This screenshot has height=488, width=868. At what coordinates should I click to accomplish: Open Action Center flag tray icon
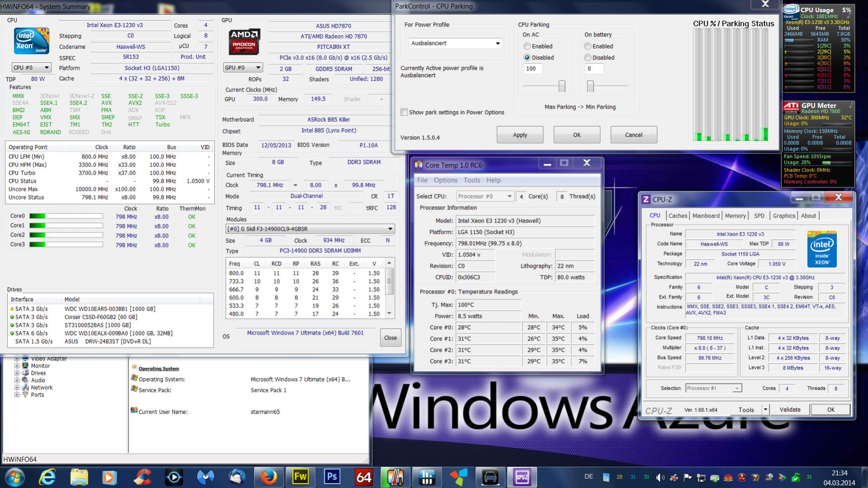click(x=688, y=477)
